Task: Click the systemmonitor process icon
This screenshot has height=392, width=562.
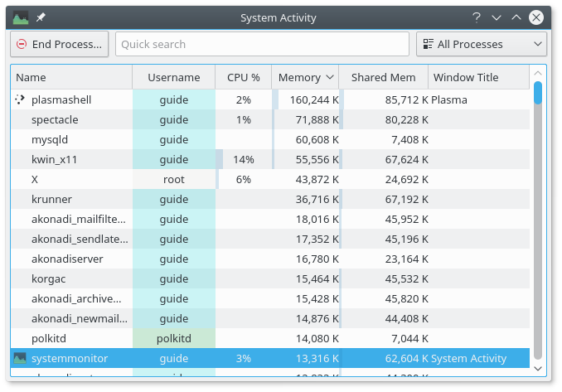Action: (x=20, y=358)
